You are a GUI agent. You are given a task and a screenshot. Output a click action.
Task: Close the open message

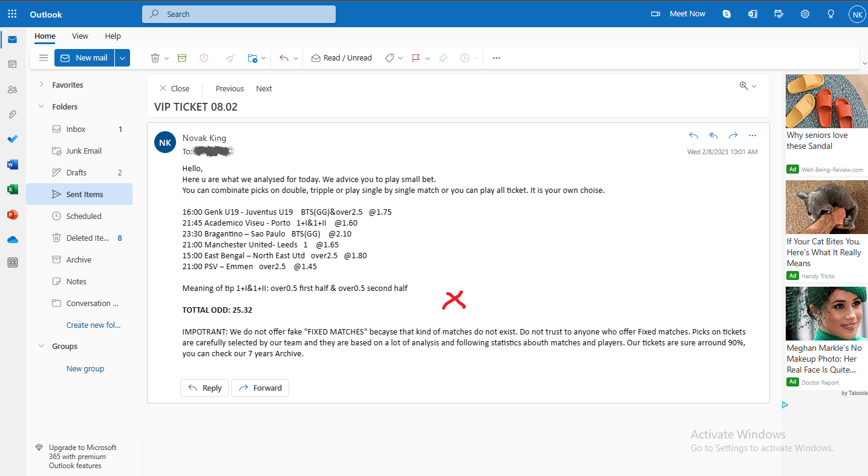pyautogui.click(x=174, y=88)
